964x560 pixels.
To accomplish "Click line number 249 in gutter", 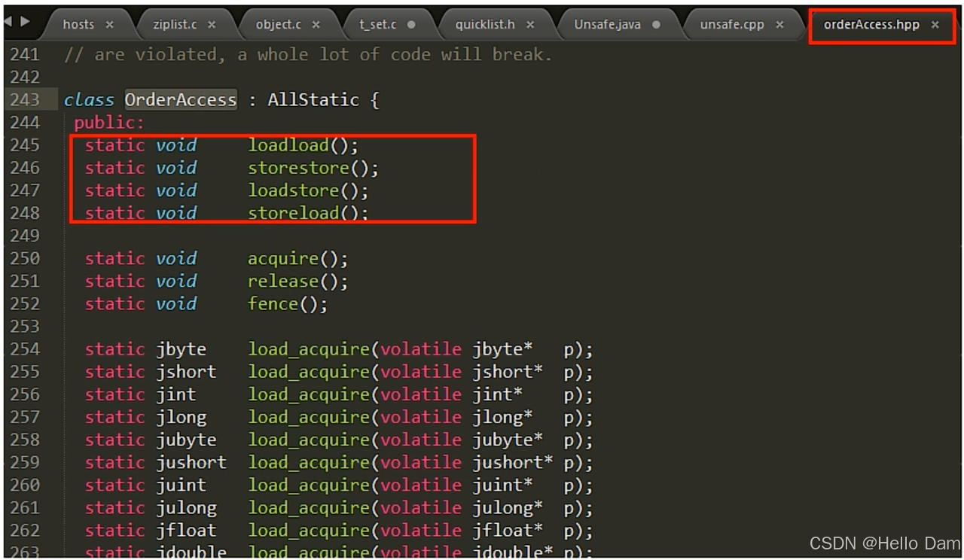I will pyautogui.click(x=25, y=236).
